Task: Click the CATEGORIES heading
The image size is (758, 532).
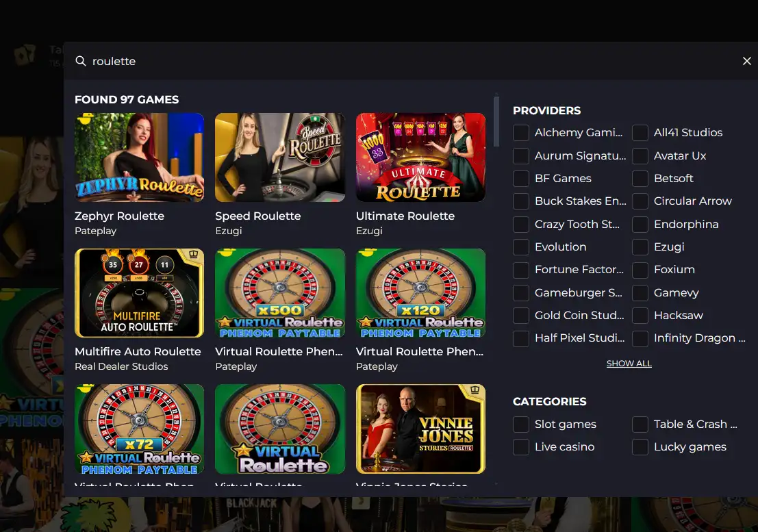Action: click(550, 401)
